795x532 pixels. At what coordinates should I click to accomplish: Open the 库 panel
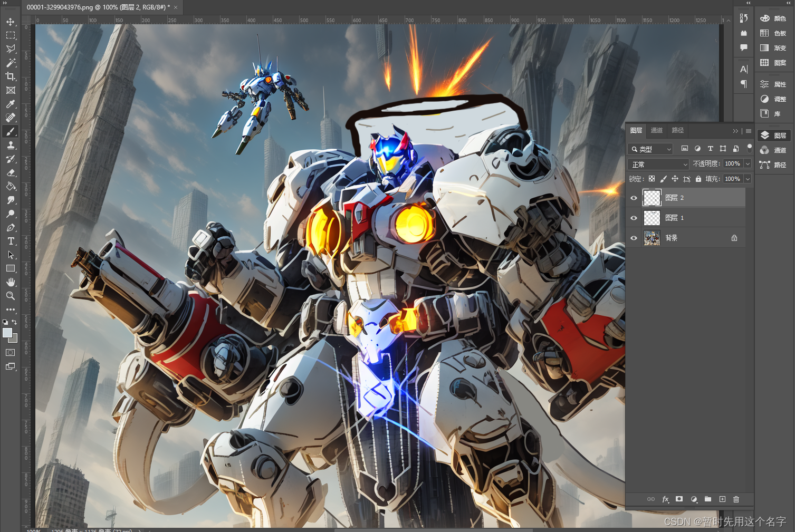773,114
